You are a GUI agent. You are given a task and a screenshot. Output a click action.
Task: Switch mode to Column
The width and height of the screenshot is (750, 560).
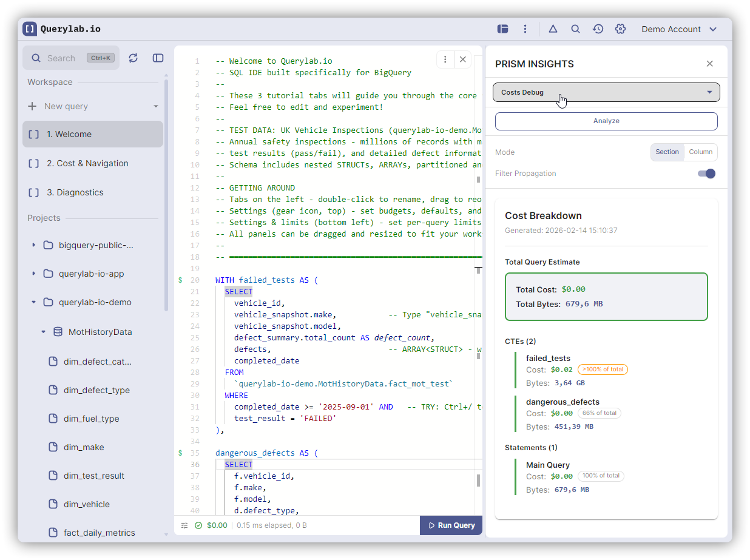(x=700, y=152)
